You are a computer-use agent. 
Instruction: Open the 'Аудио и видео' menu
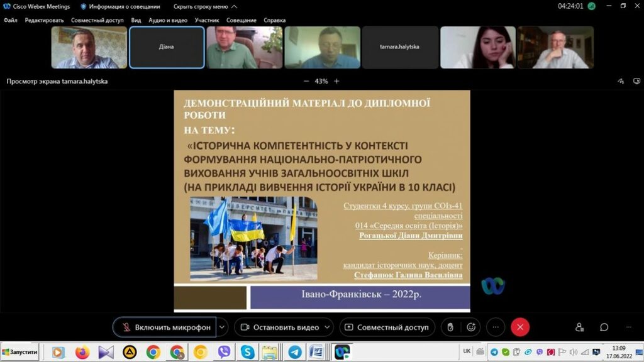coord(168,20)
